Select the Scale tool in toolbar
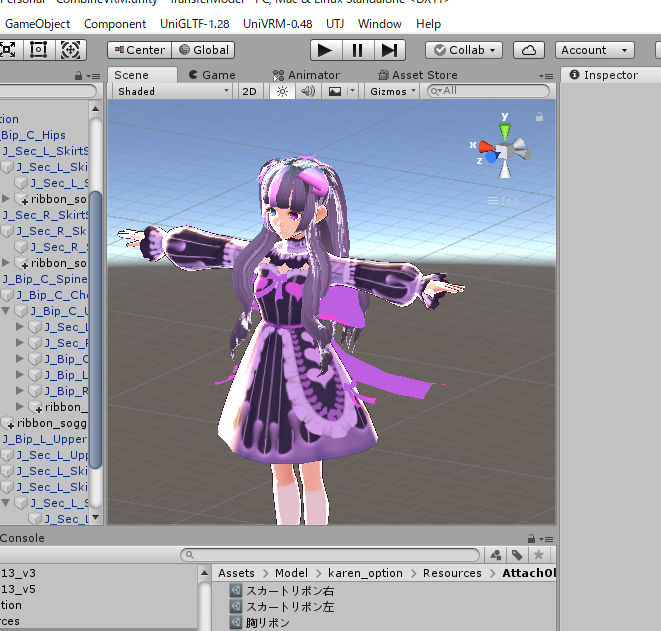661x631 pixels. [x=9, y=50]
